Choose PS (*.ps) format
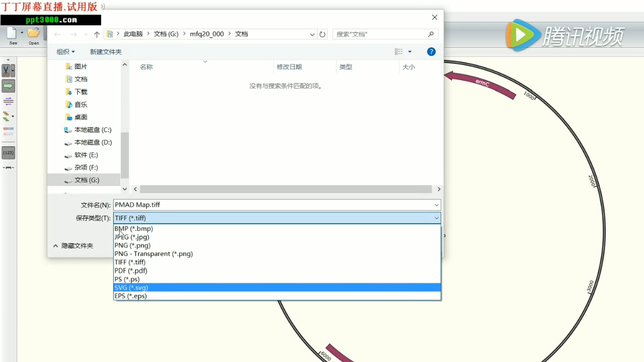Image resolution: width=644 pixels, height=362 pixels. tap(277, 279)
